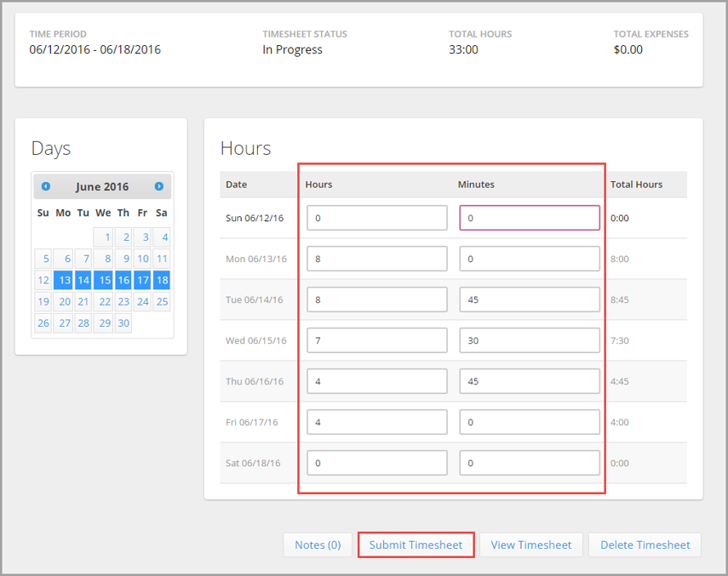Pick June 5 in the calendar
The width and height of the screenshot is (728, 576).
43,259
